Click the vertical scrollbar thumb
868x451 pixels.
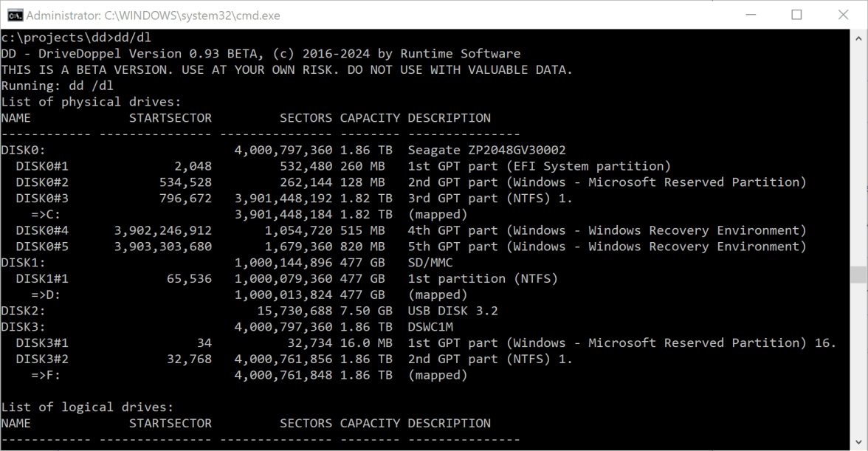(x=858, y=275)
